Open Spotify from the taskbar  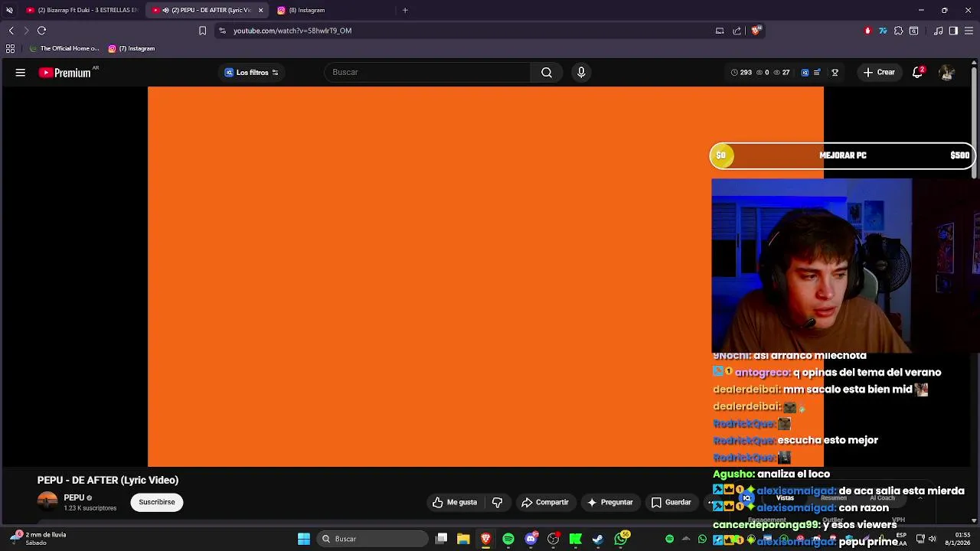coord(508,539)
